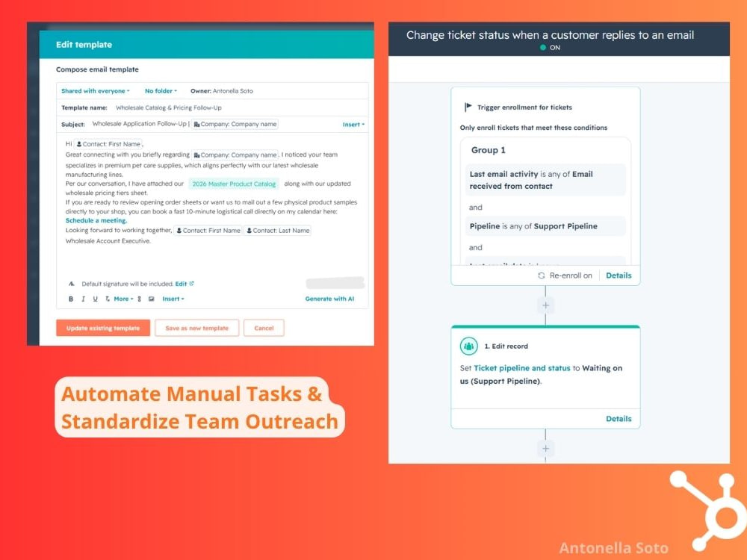Click company icon in subject Company name token
747x560 pixels.
coord(196,124)
